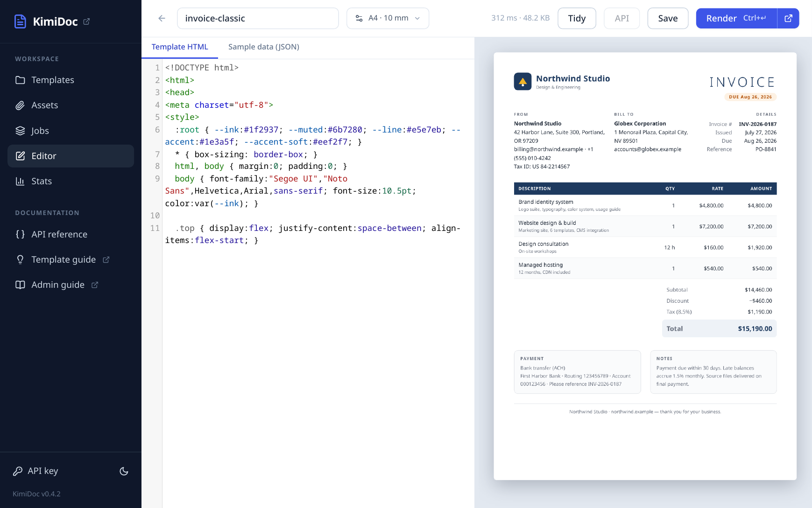This screenshot has height=508, width=812.
Task: Open Templates in the sidebar
Action: (71, 80)
